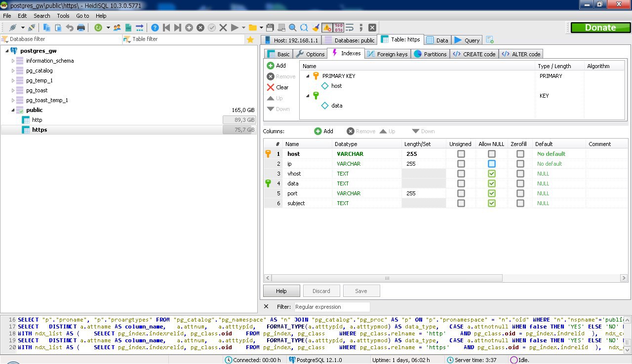Click the print toolbar icon
Image resolution: width=632 pixels, height=364 pixels.
click(x=81, y=28)
